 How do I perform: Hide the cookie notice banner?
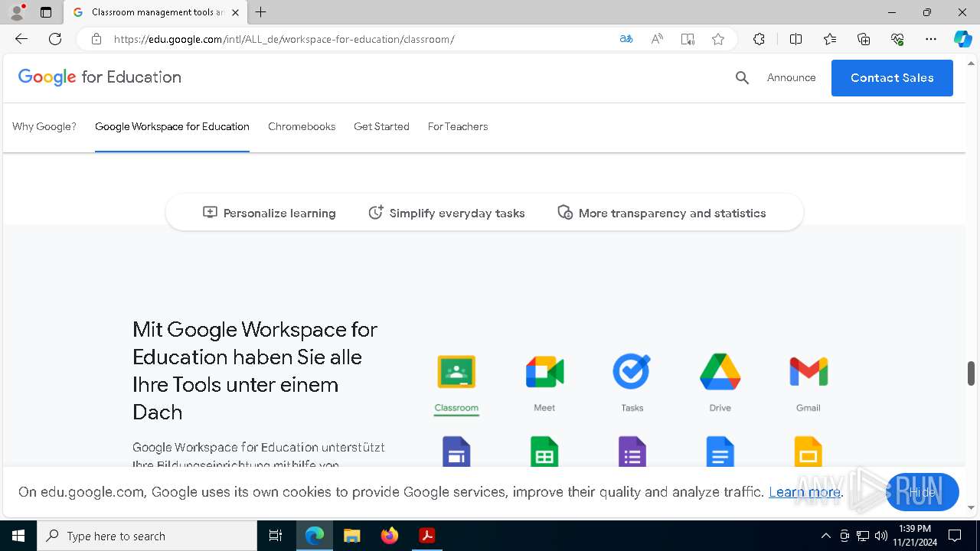(x=922, y=492)
